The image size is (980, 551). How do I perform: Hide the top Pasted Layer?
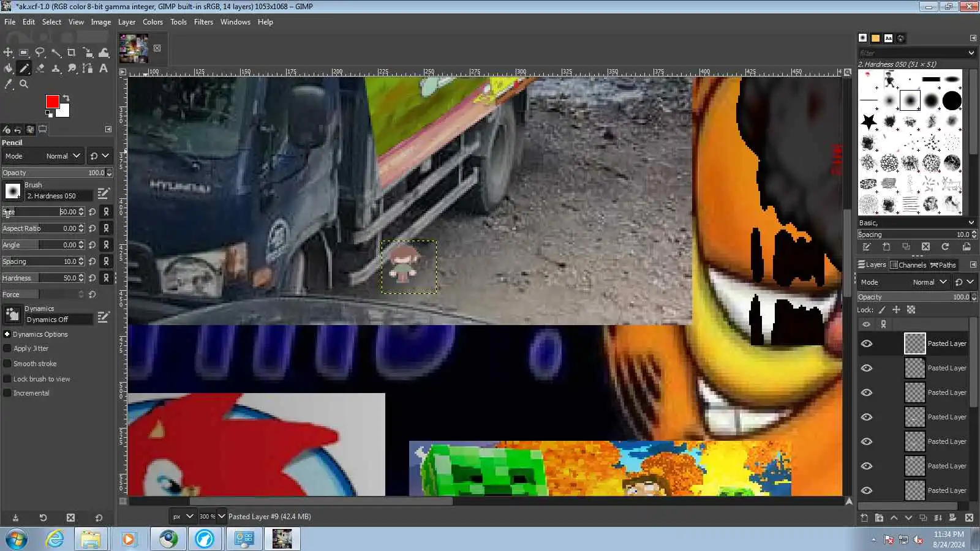click(x=867, y=343)
